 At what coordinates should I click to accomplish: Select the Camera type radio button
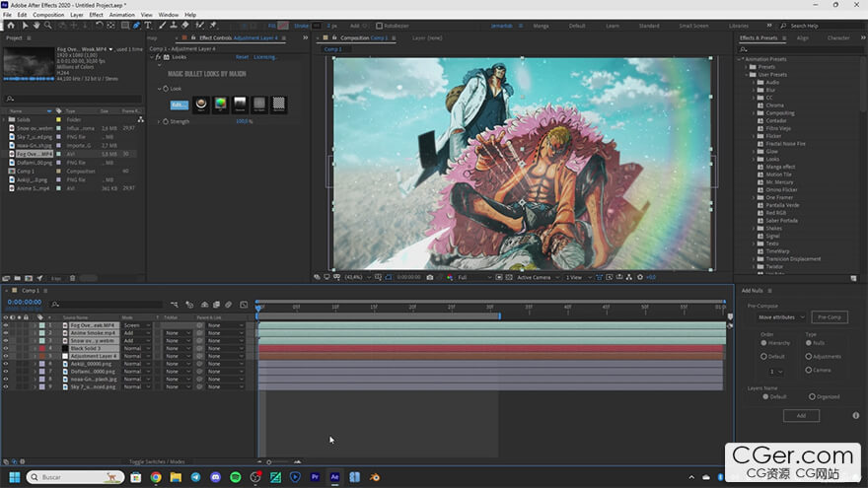[x=809, y=370]
